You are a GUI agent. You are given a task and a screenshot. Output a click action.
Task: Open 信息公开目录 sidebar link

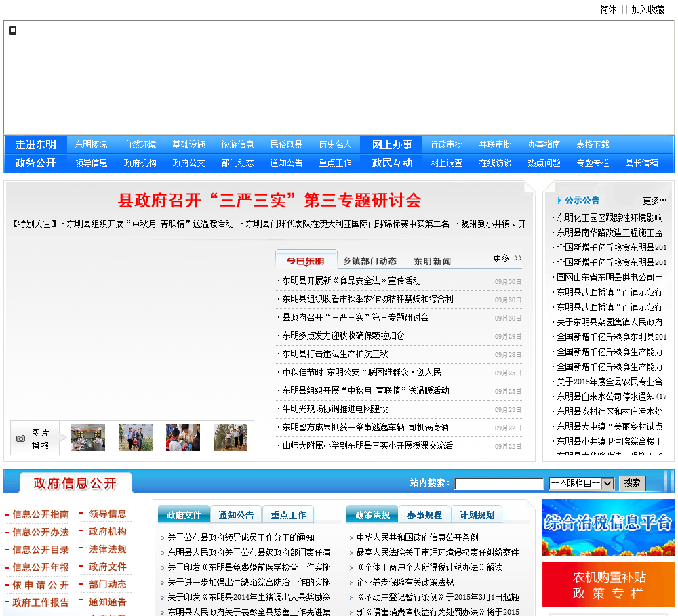coord(41,550)
